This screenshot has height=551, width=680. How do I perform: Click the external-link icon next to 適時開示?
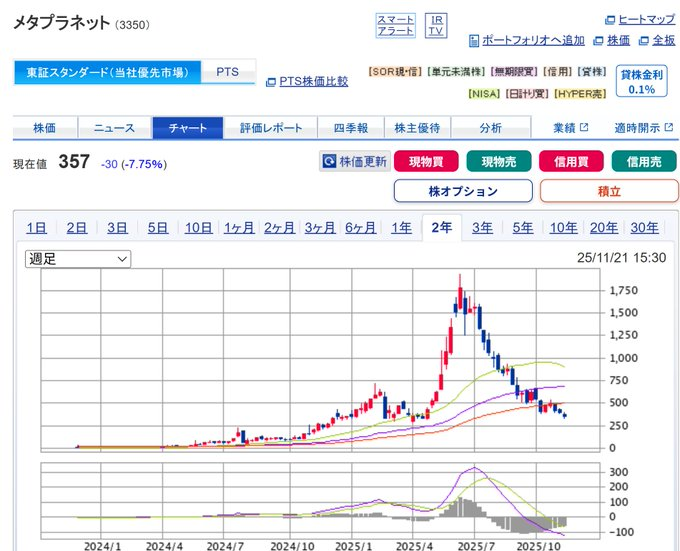coord(669,127)
